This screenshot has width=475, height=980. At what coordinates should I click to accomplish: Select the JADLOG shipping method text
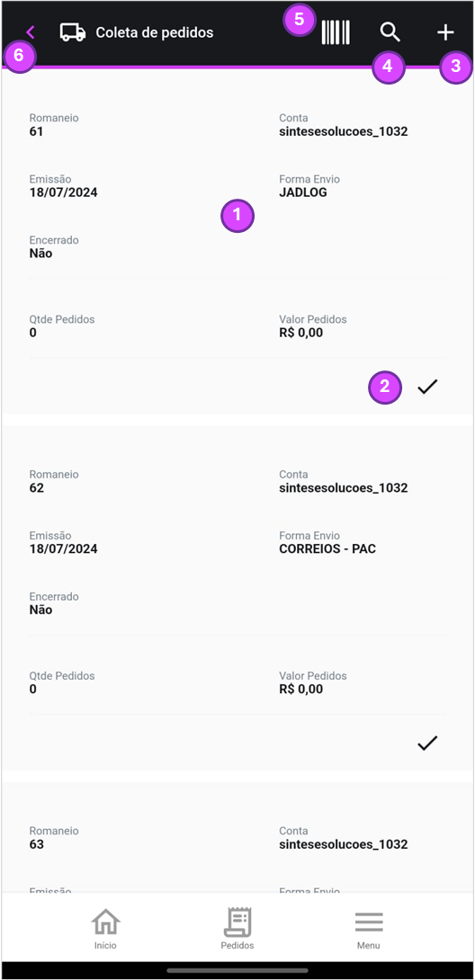click(303, 192)
